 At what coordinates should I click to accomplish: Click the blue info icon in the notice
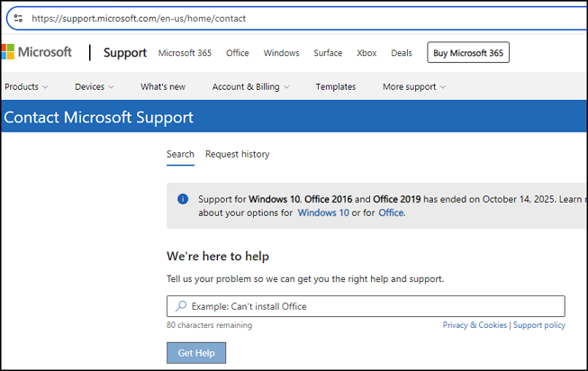tap(183, 199)
